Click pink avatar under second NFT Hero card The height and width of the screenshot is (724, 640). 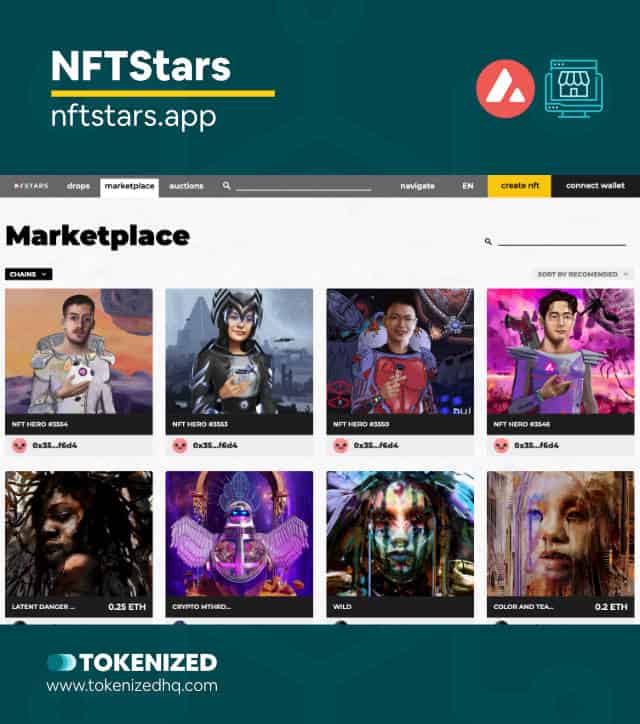coord(180,446)
